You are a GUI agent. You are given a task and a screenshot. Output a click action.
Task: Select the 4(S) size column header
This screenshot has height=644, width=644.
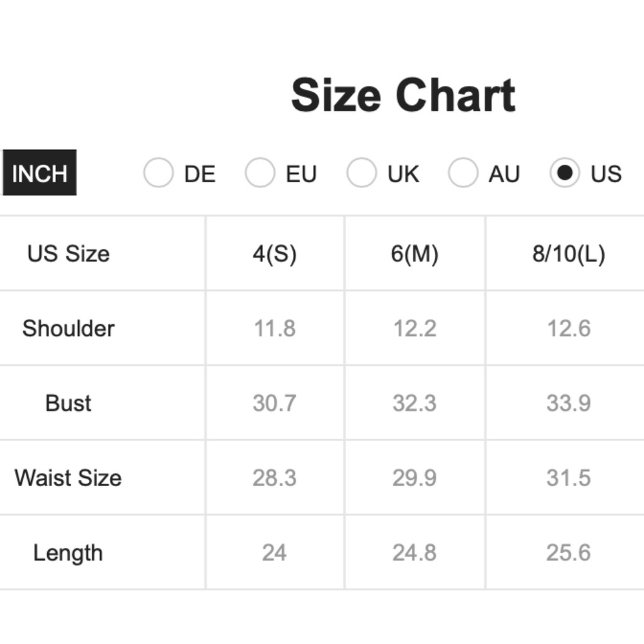(275, 253)
